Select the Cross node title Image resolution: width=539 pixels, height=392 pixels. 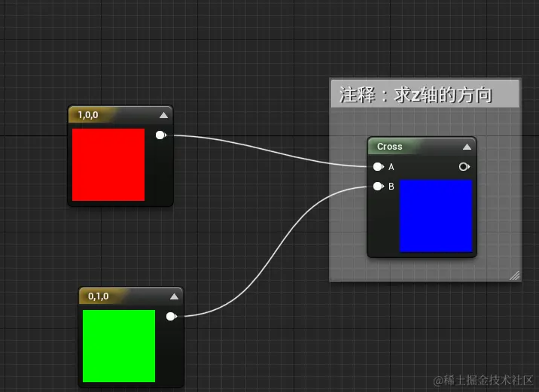(389, 147)
